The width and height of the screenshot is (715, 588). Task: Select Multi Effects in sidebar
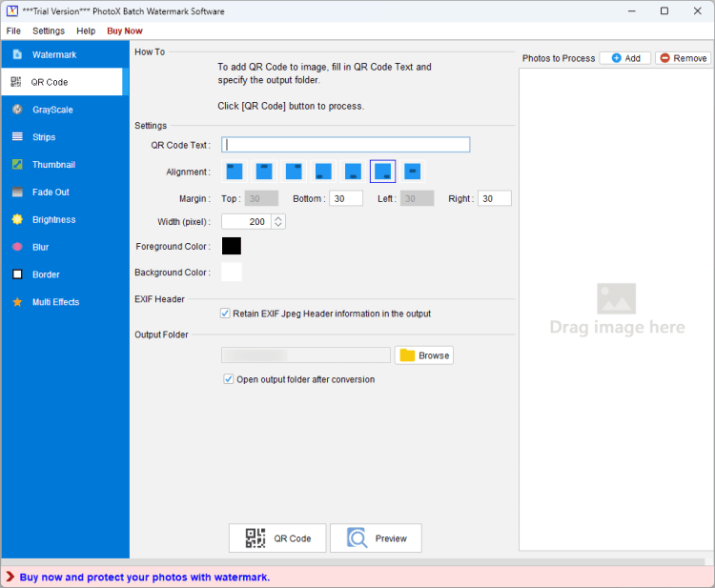(65, 302)
